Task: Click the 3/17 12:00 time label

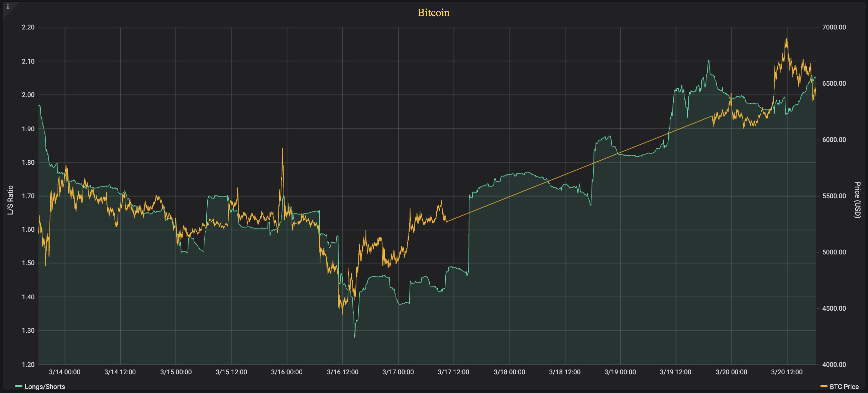Action: (453, 372)
